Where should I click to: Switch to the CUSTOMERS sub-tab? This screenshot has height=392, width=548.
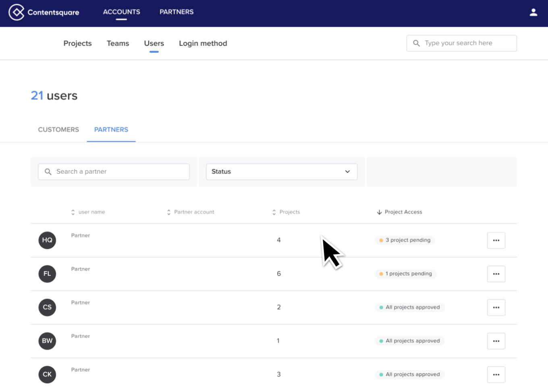(58, 130)
